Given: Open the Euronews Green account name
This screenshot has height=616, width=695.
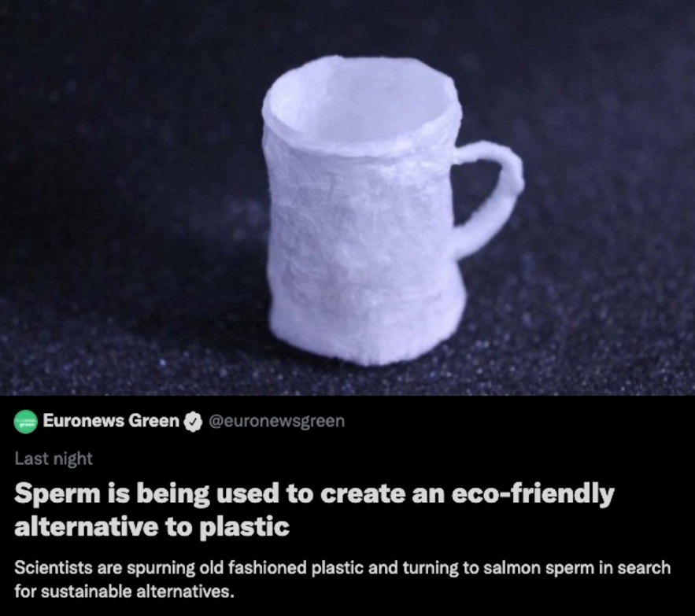Looking at the screenshot, I should click(x=111, y=421).
